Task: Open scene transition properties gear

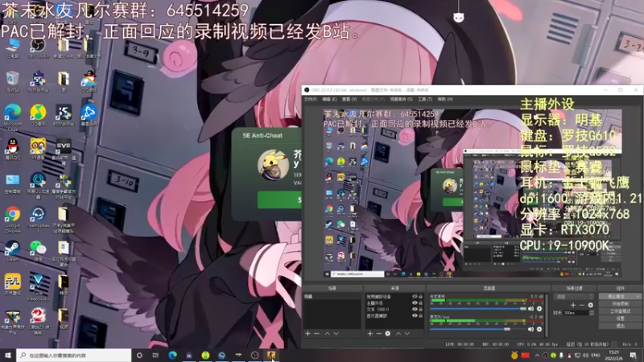Action: [590, 305]
